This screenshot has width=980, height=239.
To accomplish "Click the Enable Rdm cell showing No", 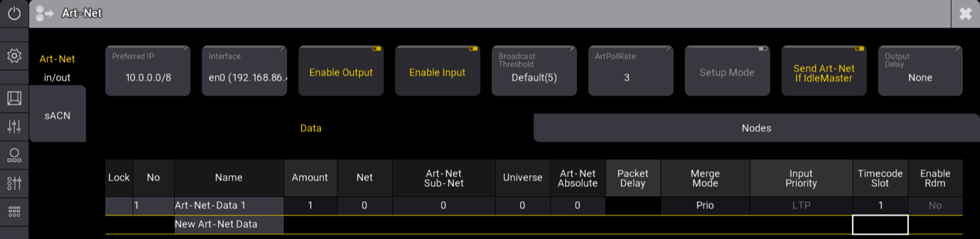I will click(935, 205).
